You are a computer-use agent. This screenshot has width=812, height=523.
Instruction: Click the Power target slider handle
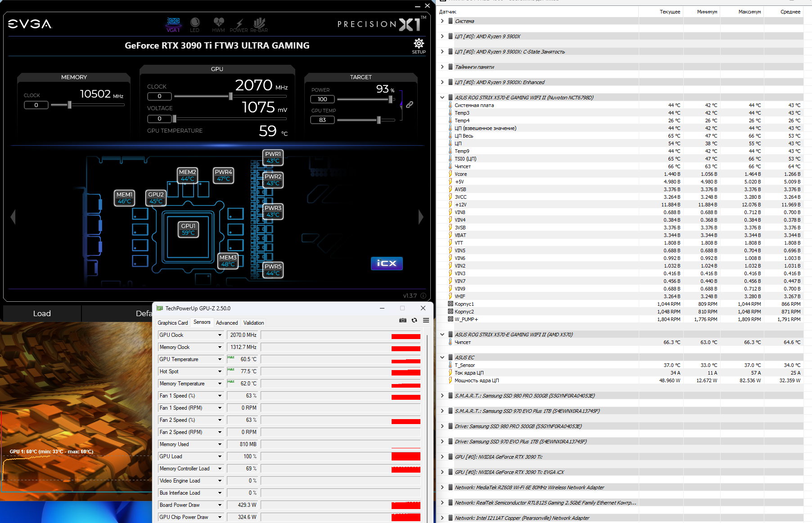pos(390,99)
